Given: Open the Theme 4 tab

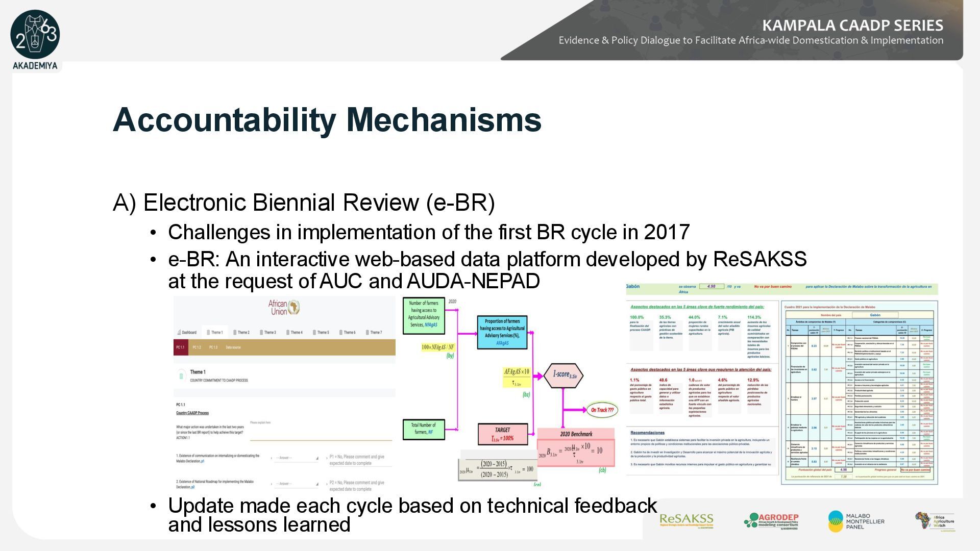Looking at the screenshot, I should point(294,332).
